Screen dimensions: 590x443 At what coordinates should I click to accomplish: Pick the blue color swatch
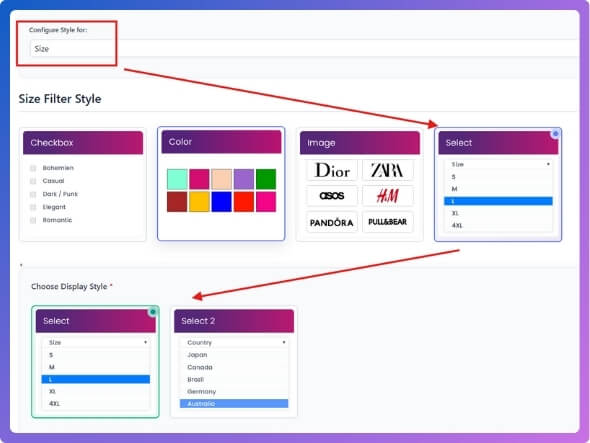coord(222,202)
